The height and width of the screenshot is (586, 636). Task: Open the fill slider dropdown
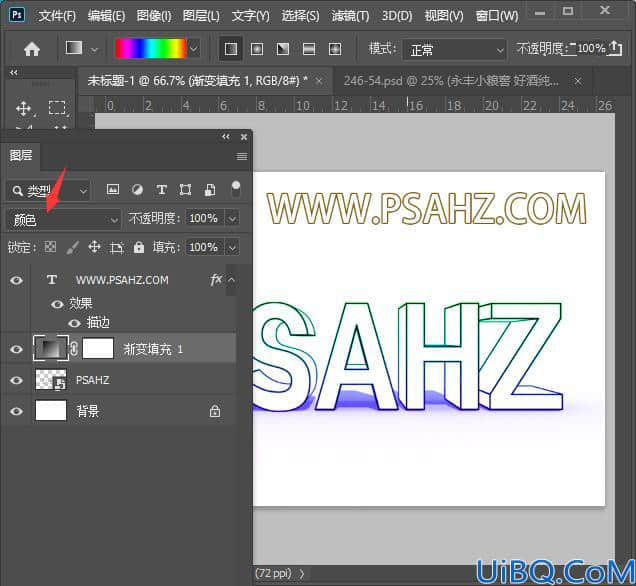pos(232,248)
